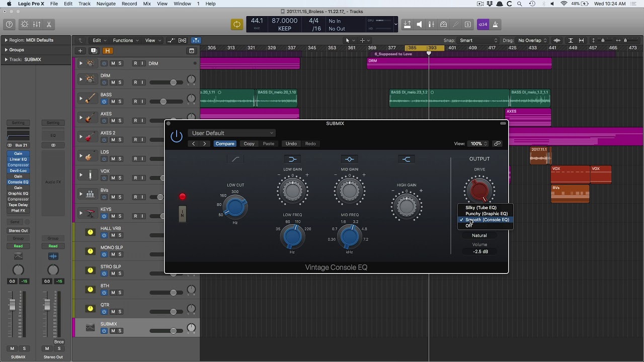Expand the Groups inspector section
Image resolution: width=644 pixels, height=362 pixels.
6,50
